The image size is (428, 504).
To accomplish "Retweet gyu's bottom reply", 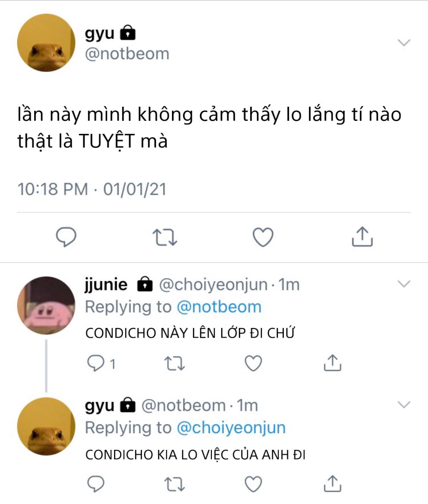I will click(x=175, y=484).
